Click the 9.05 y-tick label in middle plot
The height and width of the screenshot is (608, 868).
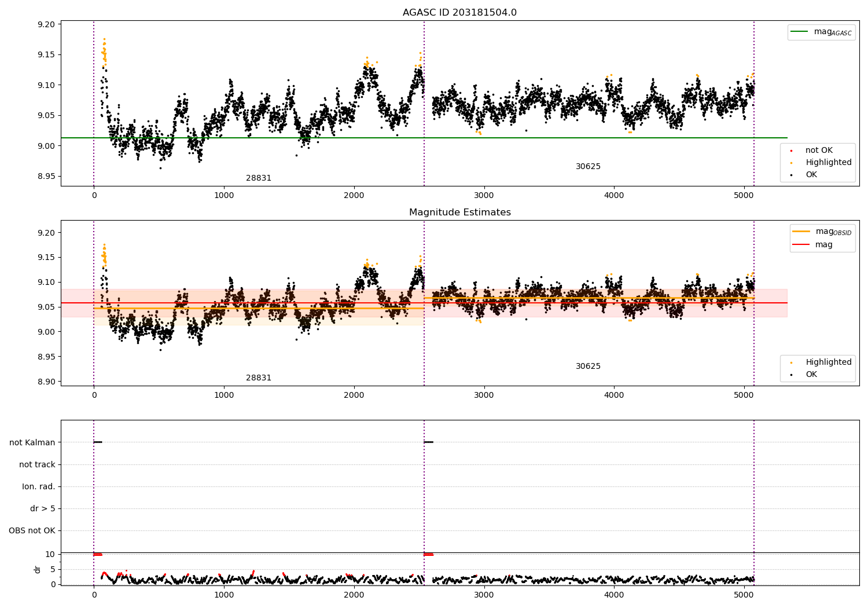point(46,307)
